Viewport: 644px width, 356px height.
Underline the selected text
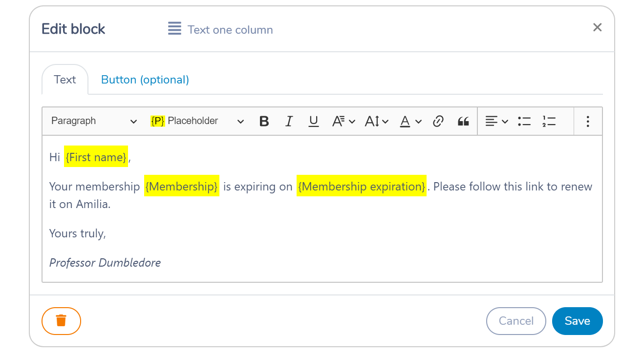point(314,121)
